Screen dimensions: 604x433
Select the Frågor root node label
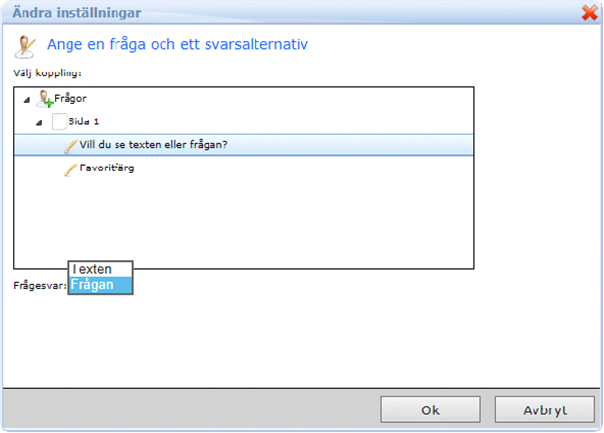tap(71, 99)
